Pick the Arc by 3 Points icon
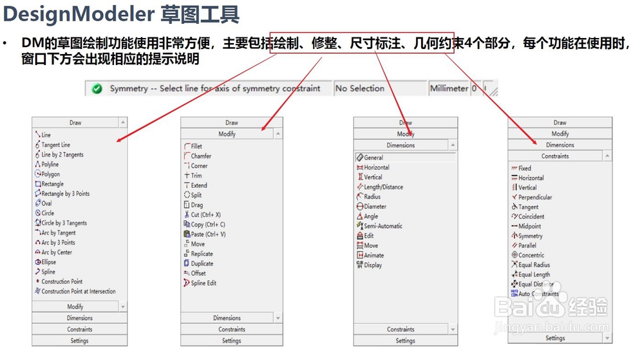The height and width of the screenshot is (349, 644). [37, 242]
